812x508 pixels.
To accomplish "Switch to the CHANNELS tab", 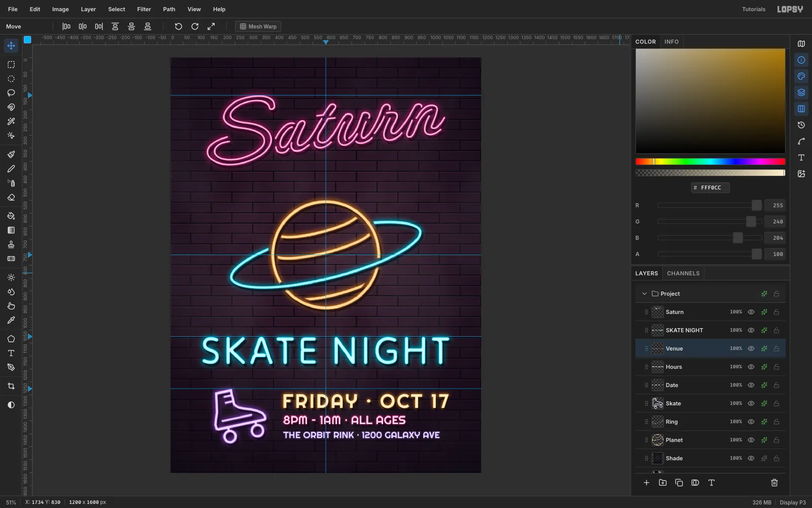I will point(683,273).
